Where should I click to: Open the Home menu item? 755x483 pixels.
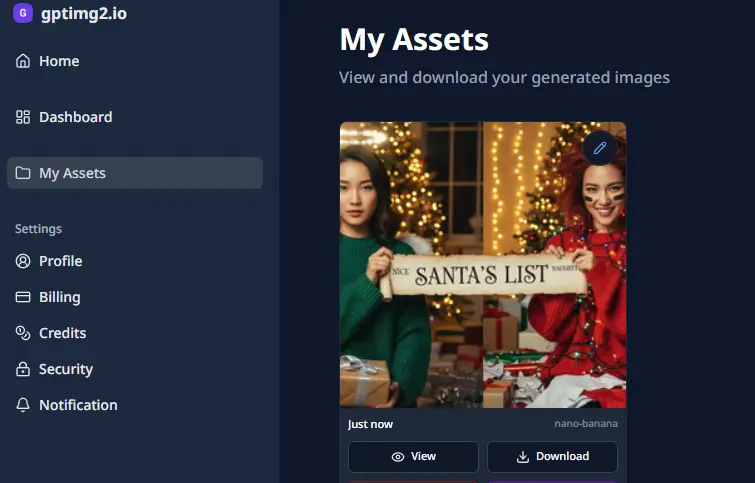tap(135, 61)
